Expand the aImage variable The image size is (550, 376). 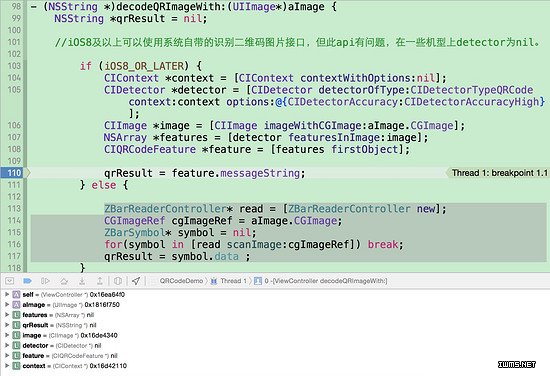pyautogui.click(x=7, y=304)
